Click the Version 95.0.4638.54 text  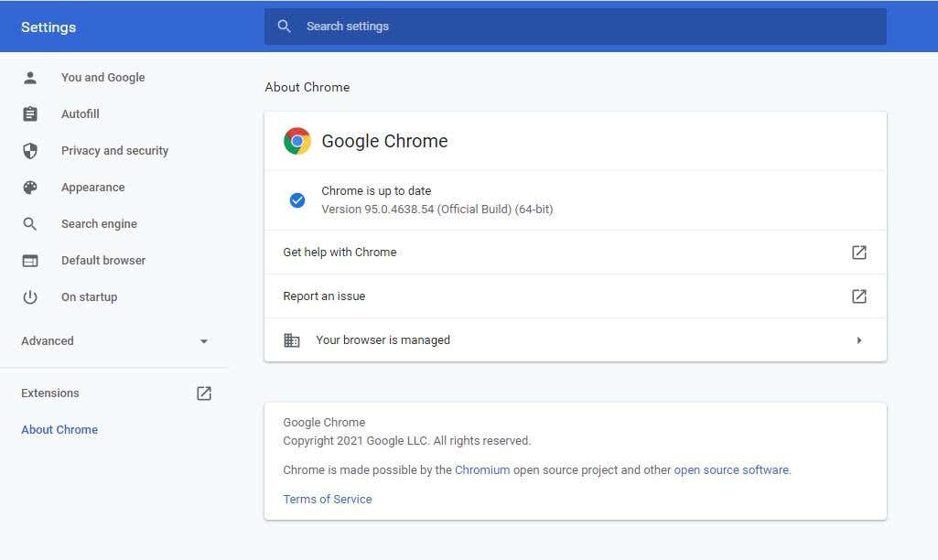tap(437, 210)
